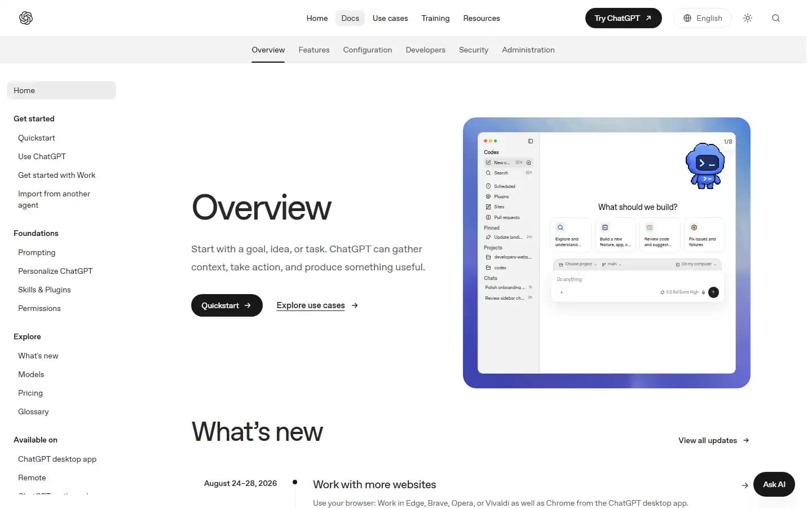Click the Explore sidebar heading

point(27,336)
